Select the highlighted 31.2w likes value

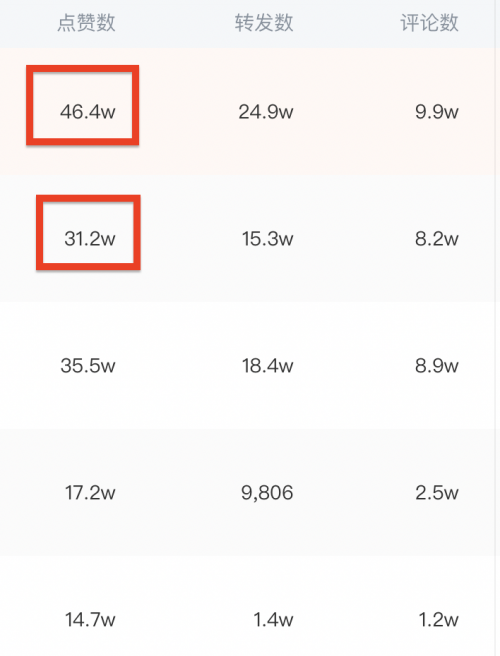tap(90, 239)
